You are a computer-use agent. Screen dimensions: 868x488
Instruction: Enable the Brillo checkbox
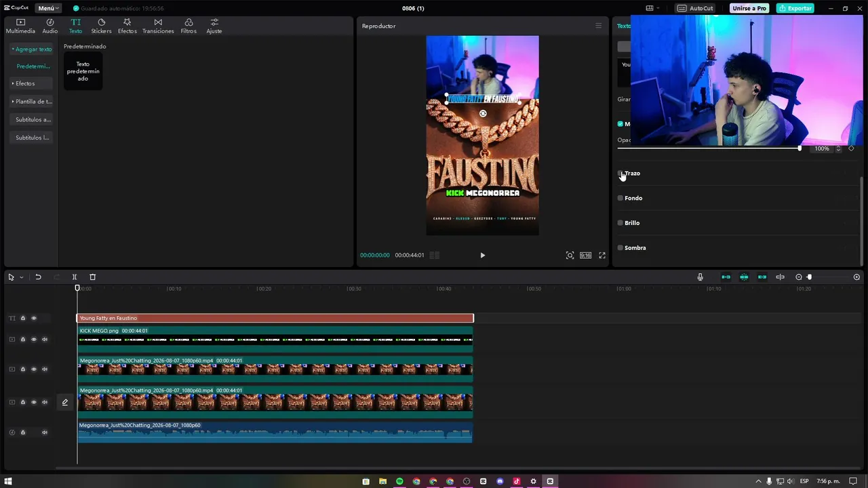[620, 223]
